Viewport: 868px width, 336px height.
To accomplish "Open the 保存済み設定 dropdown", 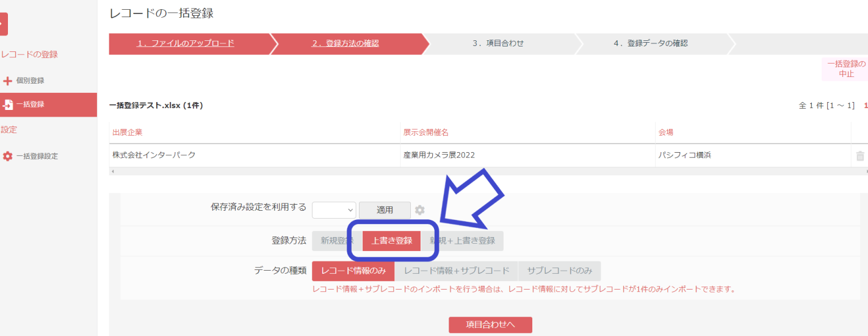I will [x=334, y=210].
